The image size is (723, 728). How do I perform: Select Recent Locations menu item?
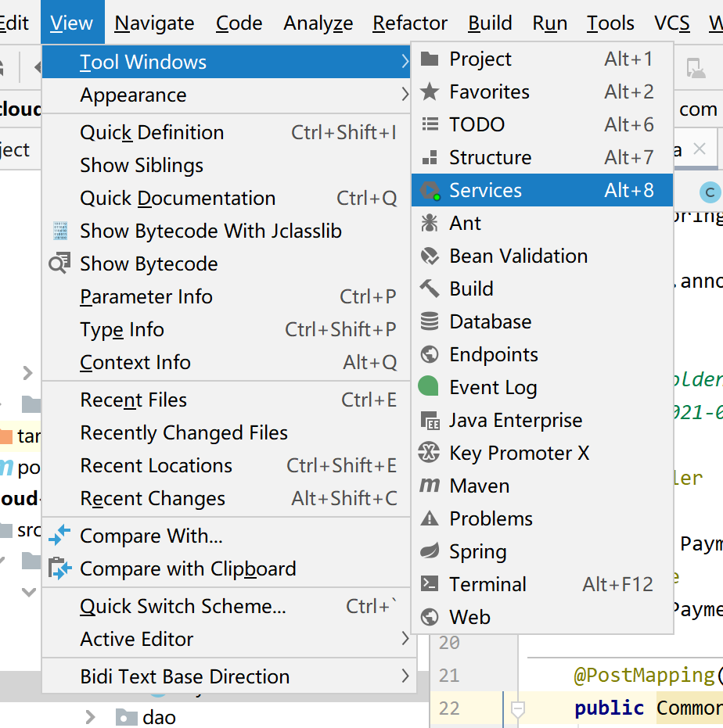227,466
